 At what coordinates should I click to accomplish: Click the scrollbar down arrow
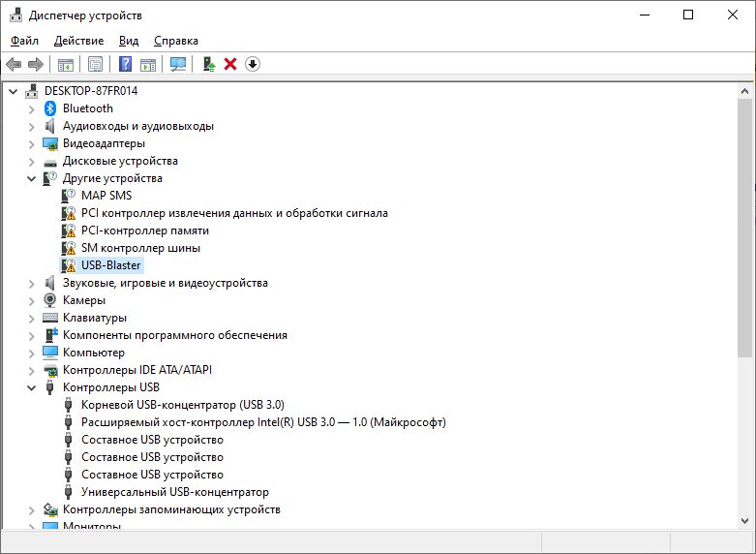pyautogui.click(x=745, y=521)
